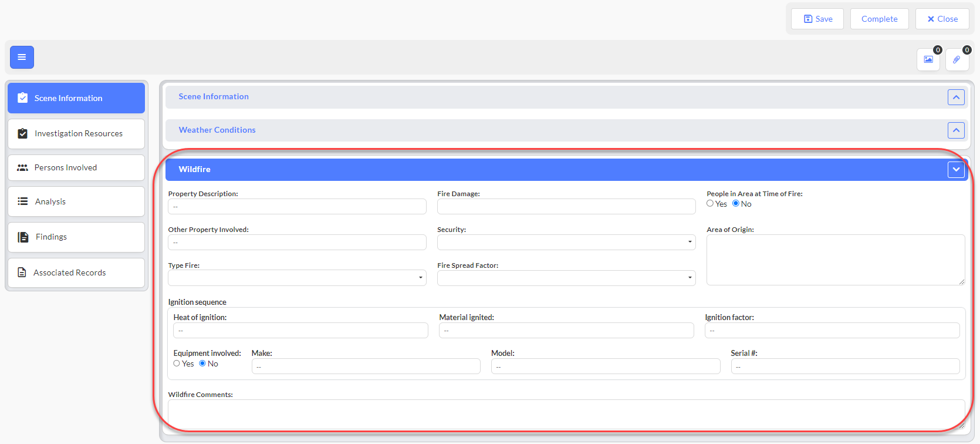980x444 pixels.
Task: Click the Make field
Action: (x=366, y=366)
